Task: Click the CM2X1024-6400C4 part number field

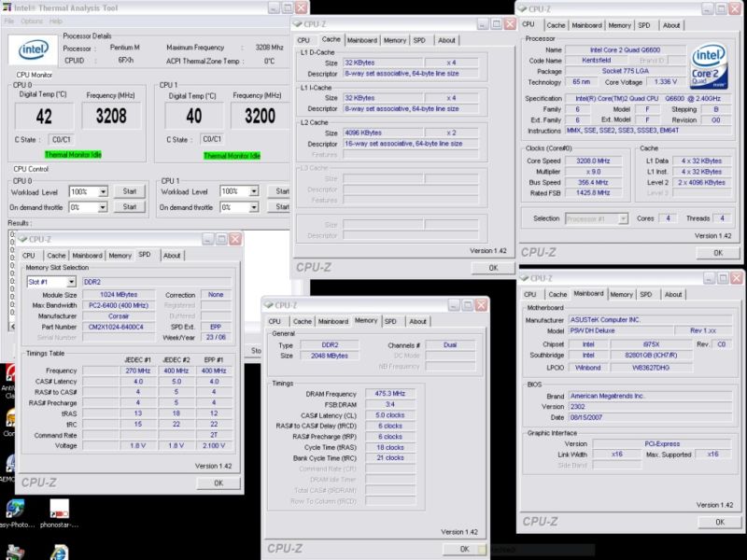Action: click(x=119, y=328)
